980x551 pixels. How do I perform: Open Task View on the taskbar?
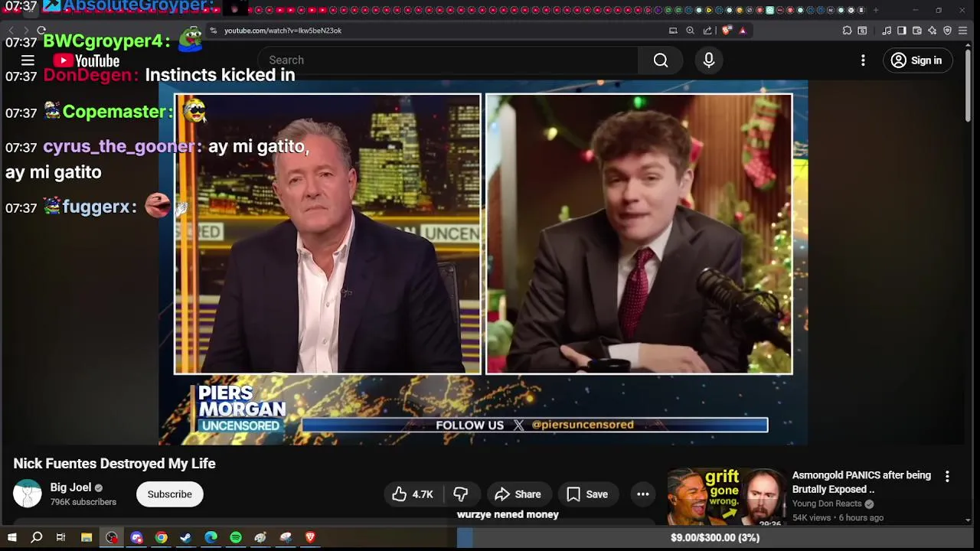click(60, 538)
